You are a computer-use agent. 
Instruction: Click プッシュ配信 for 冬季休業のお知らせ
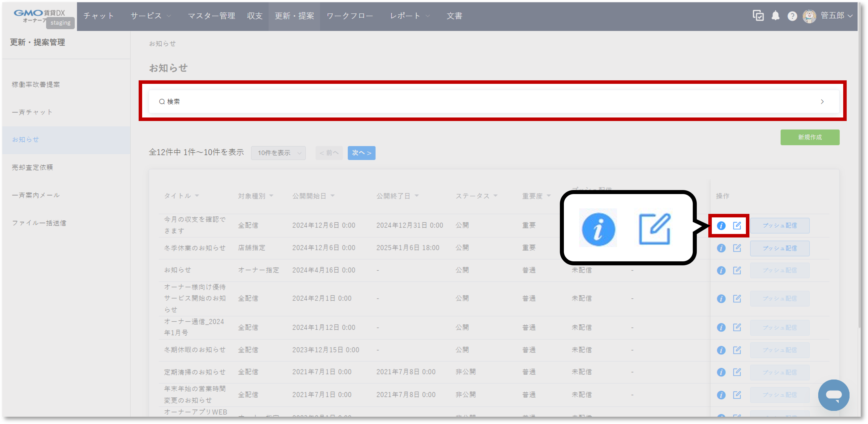coord(779,248)
